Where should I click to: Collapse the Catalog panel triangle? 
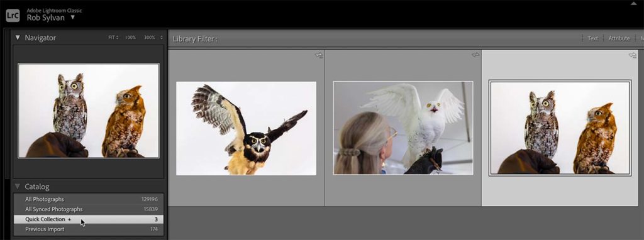18,187
